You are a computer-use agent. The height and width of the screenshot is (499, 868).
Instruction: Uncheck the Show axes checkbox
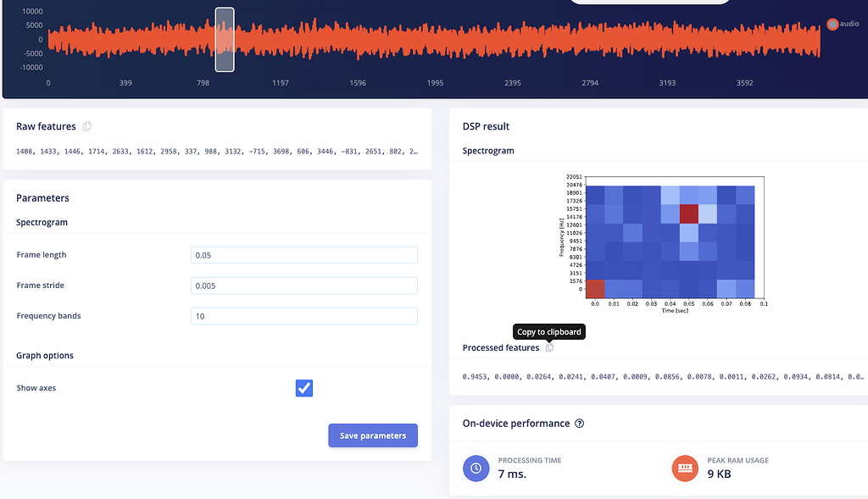(304, 388)
